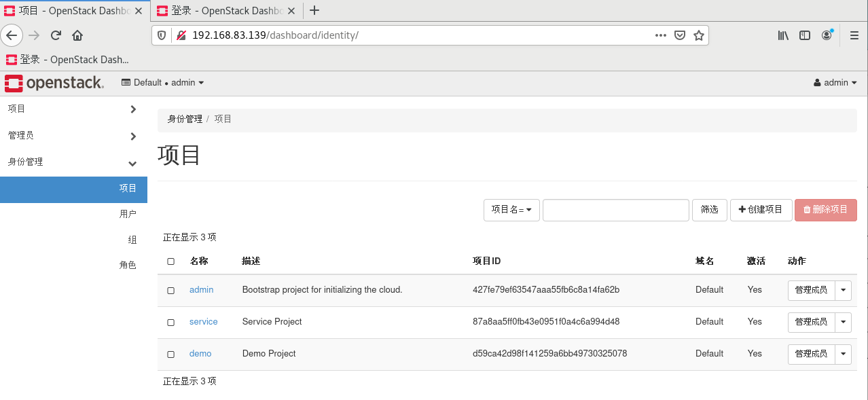Screen dimensions: 868x400
Task: Click the 筛选 button
Action: coord(710,210)
